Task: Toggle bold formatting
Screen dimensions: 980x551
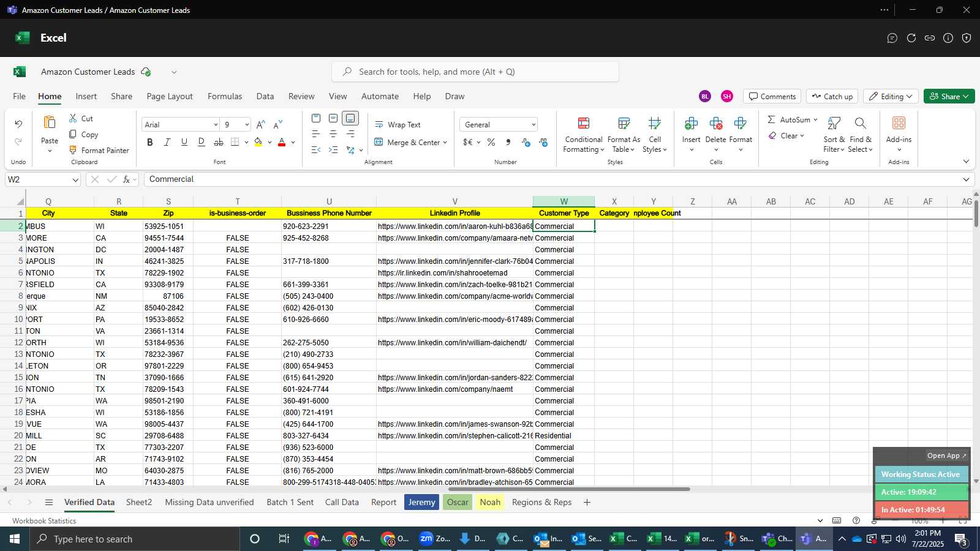Action: pos(150,142)
